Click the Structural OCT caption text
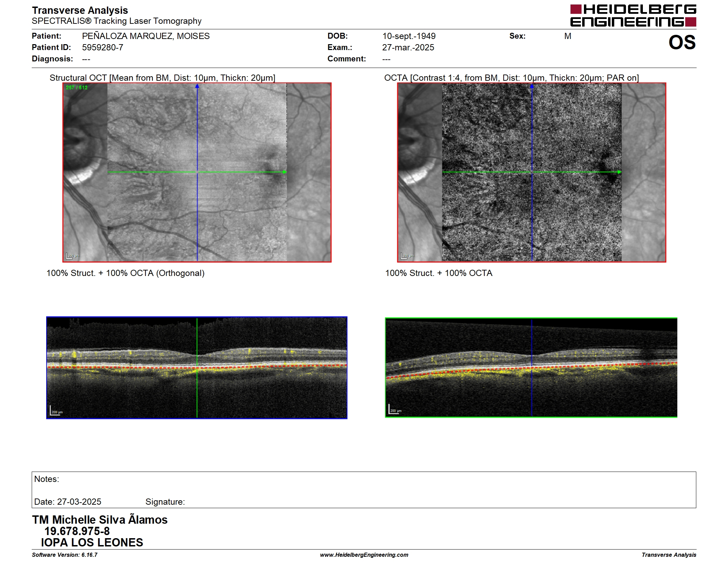 [x=162, y=78]
